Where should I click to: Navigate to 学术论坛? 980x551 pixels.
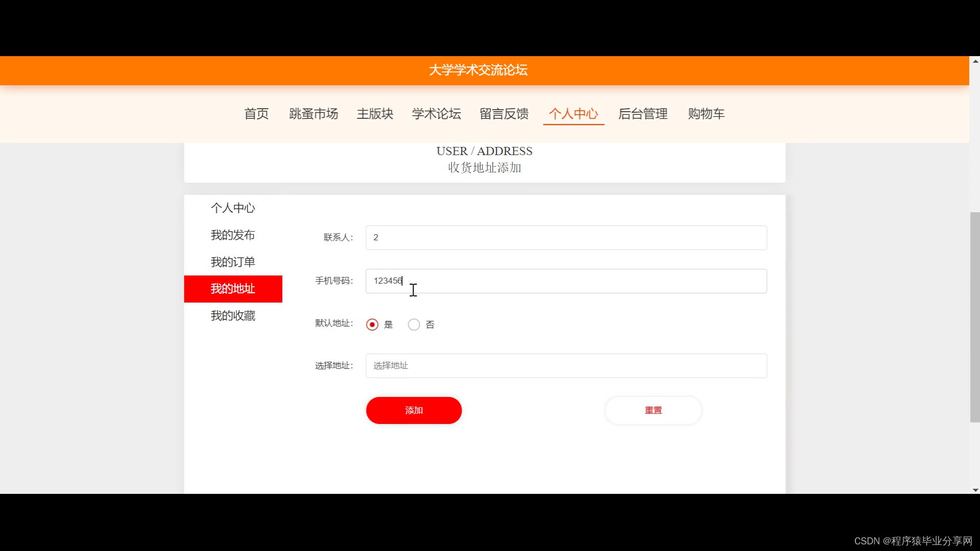(436, 114)
